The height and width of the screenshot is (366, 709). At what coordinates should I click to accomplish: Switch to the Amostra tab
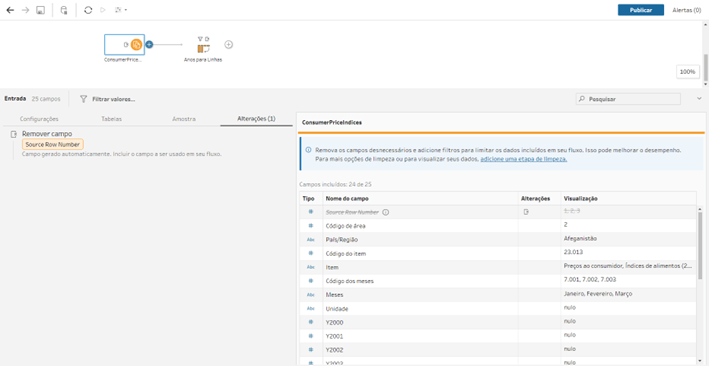184,119
